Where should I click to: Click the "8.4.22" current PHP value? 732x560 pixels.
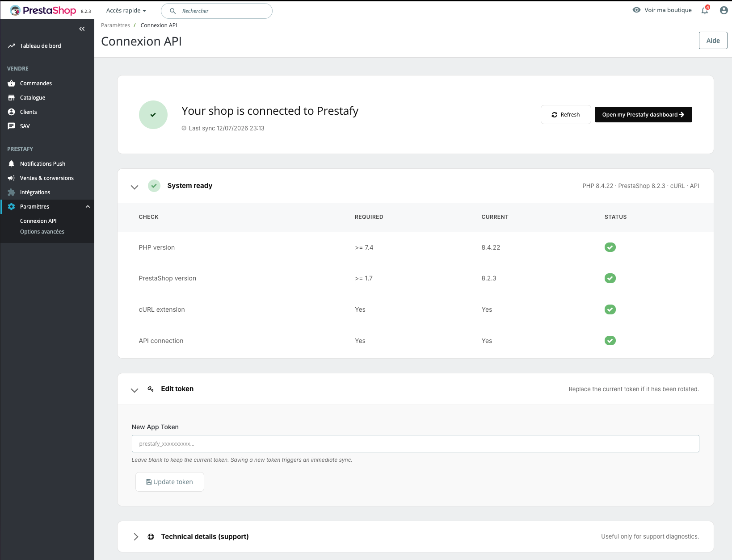491,247
